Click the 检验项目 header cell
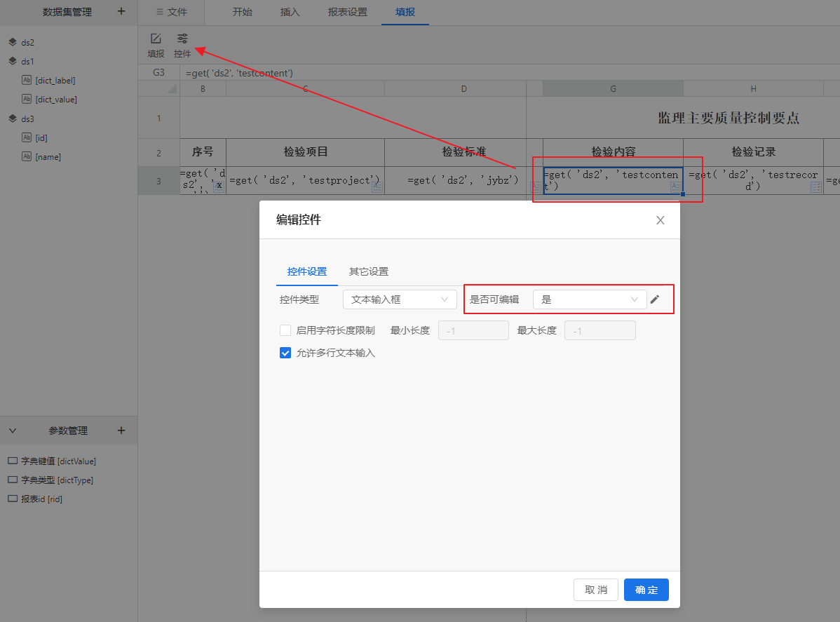The width and height of the screenshot is (840, 622). (x=305, y=152)
